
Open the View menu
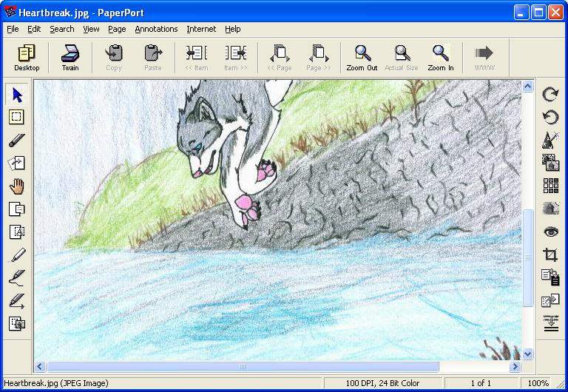(x=91, y=29)
